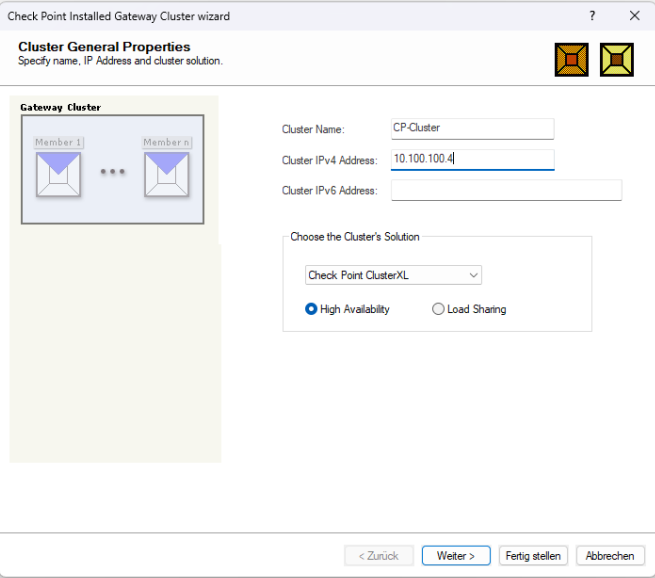Click the Choose the Cluster's Solution heading

355,237
